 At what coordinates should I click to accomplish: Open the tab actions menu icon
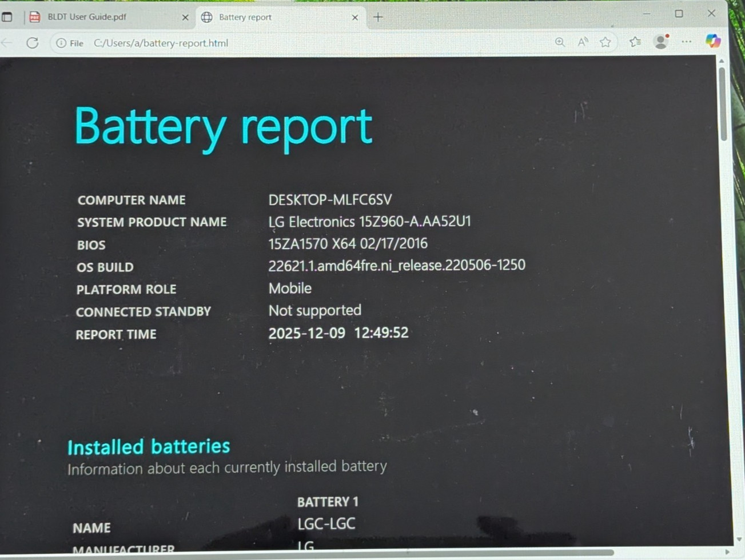click(7, 17)
